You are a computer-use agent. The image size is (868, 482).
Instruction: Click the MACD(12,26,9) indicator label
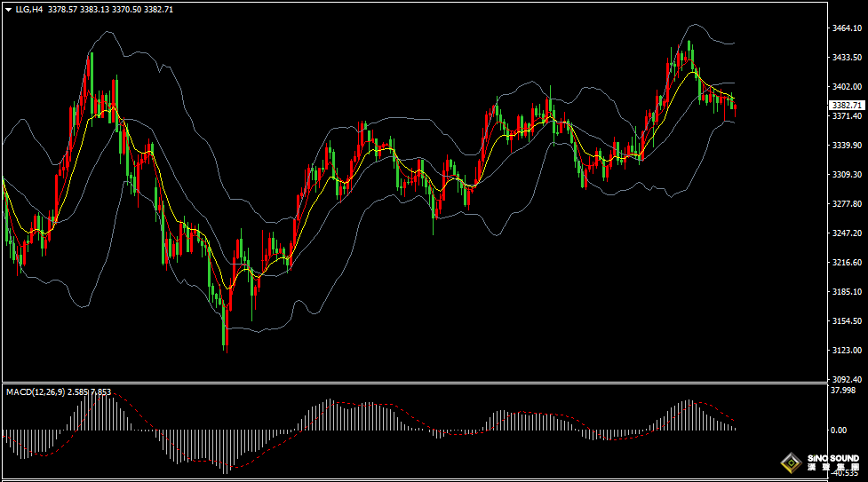[36, 391]
